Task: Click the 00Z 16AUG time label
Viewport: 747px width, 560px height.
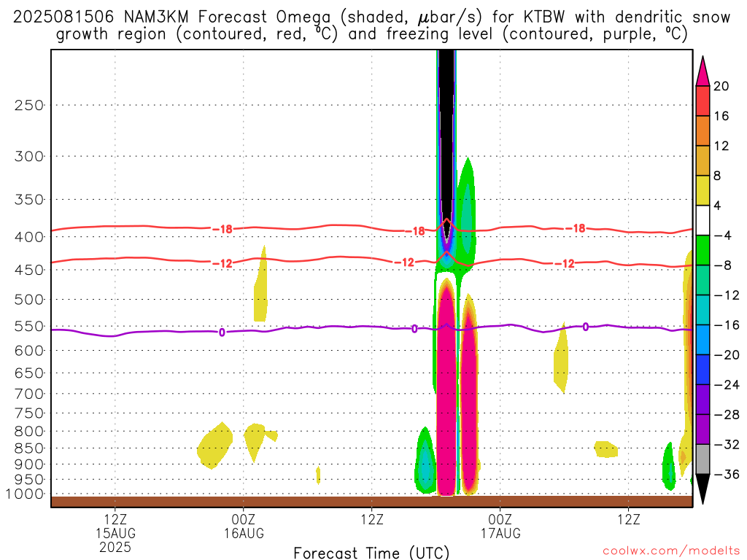Action: [244, 526]
